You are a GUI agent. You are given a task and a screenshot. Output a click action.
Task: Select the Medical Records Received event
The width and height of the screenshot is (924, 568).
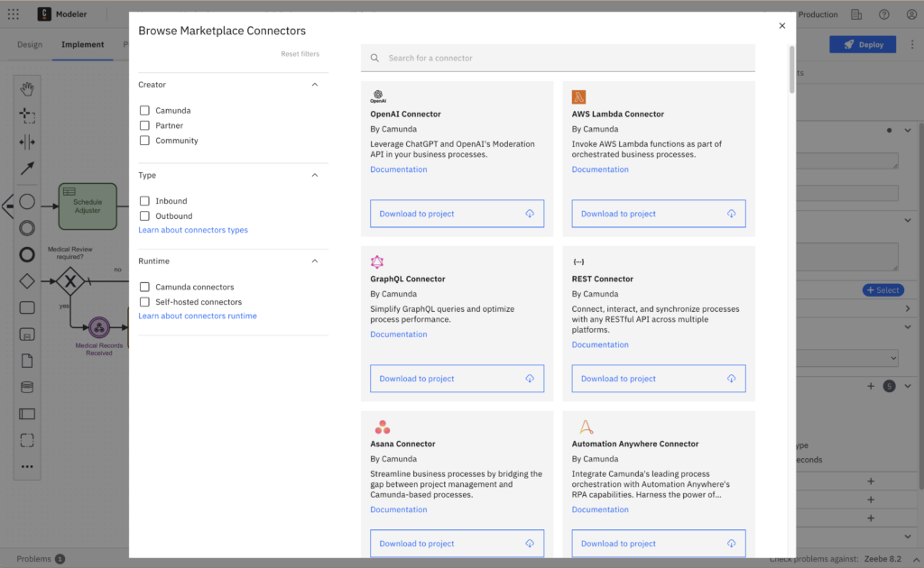[99, 327]
